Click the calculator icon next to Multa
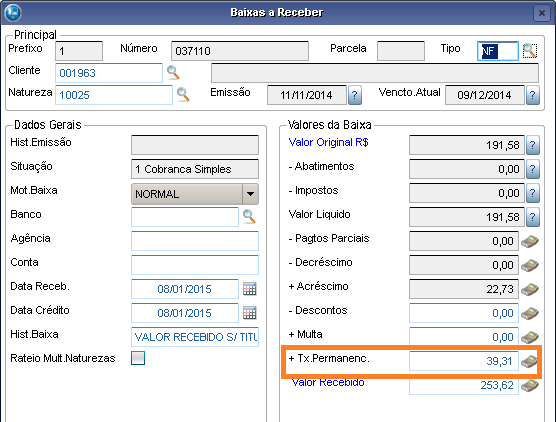This screenshot has height=422, width=556. tap(530, 337)
